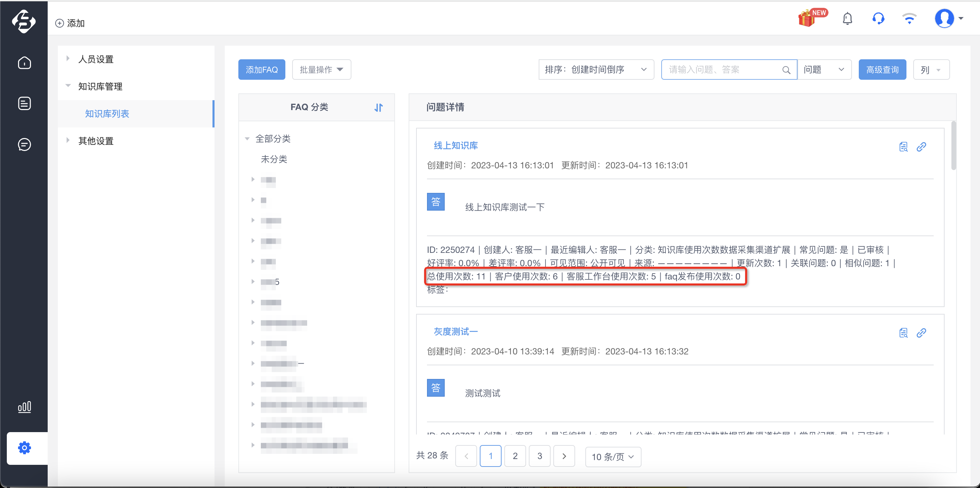
Task: Open the home icon in sidebar
Action: click(x=25, y=63)
